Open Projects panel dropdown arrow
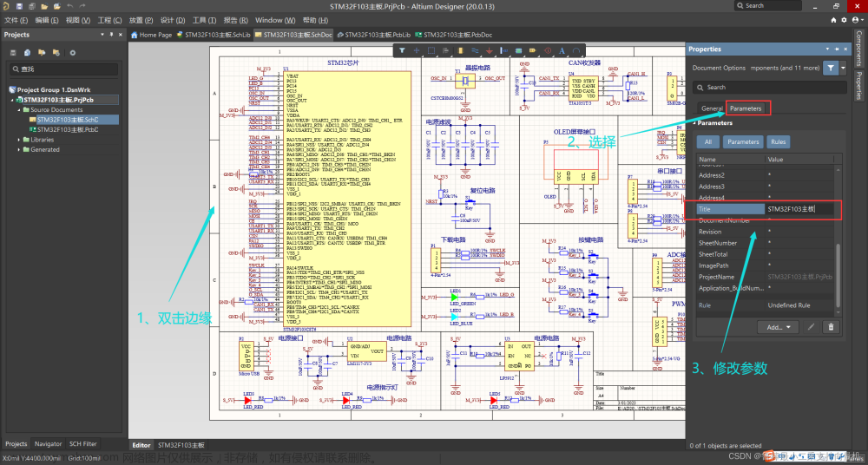868x465 pixels. 102,35
